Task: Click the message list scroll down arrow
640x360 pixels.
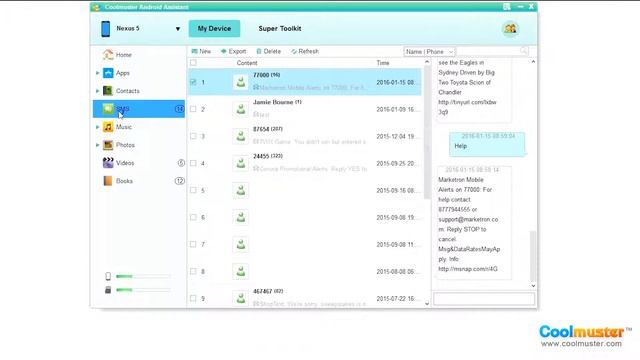Action: pos(427,304)
